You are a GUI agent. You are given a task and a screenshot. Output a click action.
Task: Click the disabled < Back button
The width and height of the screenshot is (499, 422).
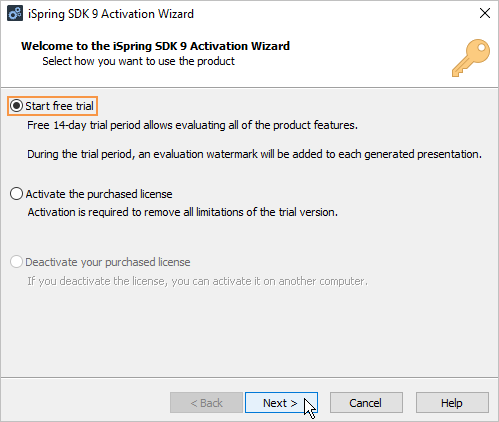pyautogui.click(x=206, y=403)
